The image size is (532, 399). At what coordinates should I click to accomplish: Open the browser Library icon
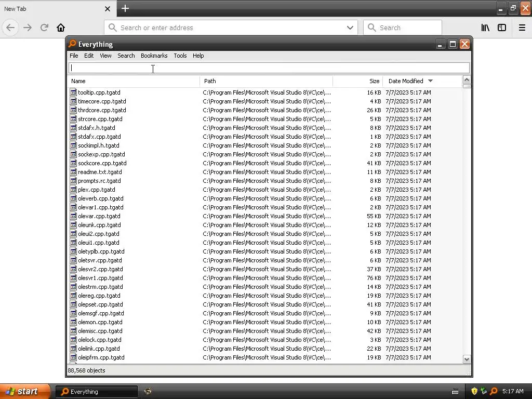[486, 28]
